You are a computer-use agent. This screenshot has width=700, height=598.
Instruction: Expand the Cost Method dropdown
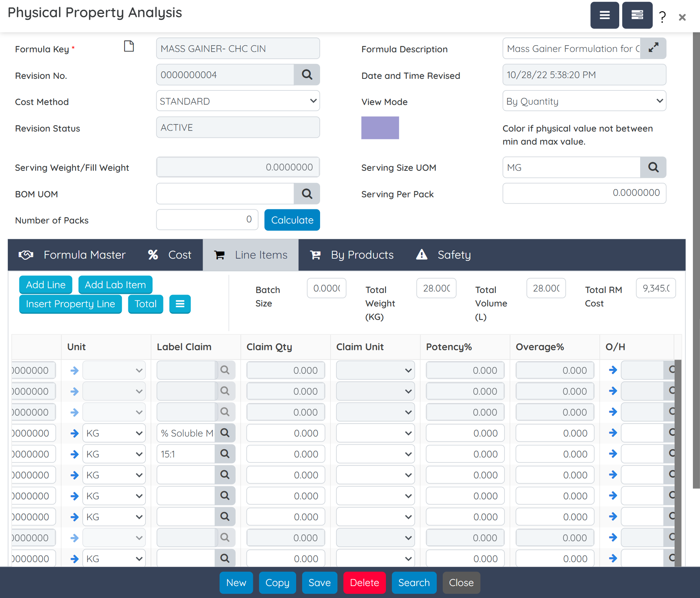[238, 101]
